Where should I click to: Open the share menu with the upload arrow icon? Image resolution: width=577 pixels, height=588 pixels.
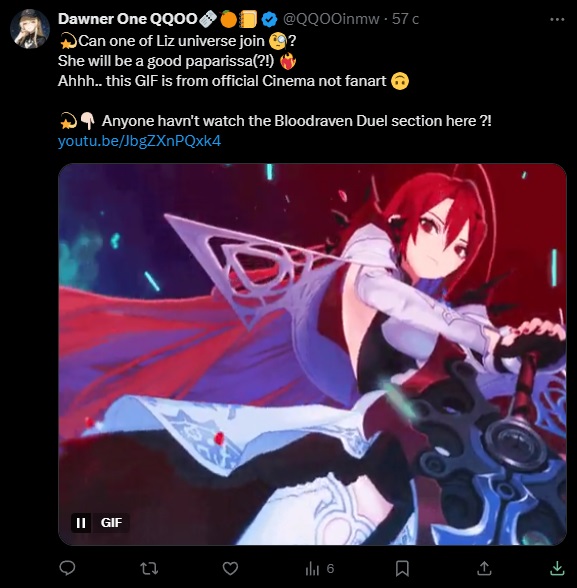click(x=484, y=568)
